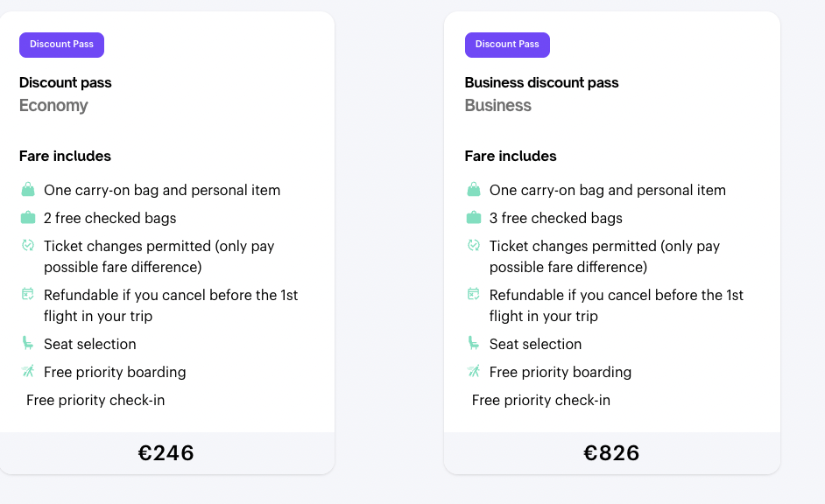The height and width of the screenshot is (504, 825).
Task: Click the suitcase icon beside 3 free checked bags
Action: tap(474, 218)
